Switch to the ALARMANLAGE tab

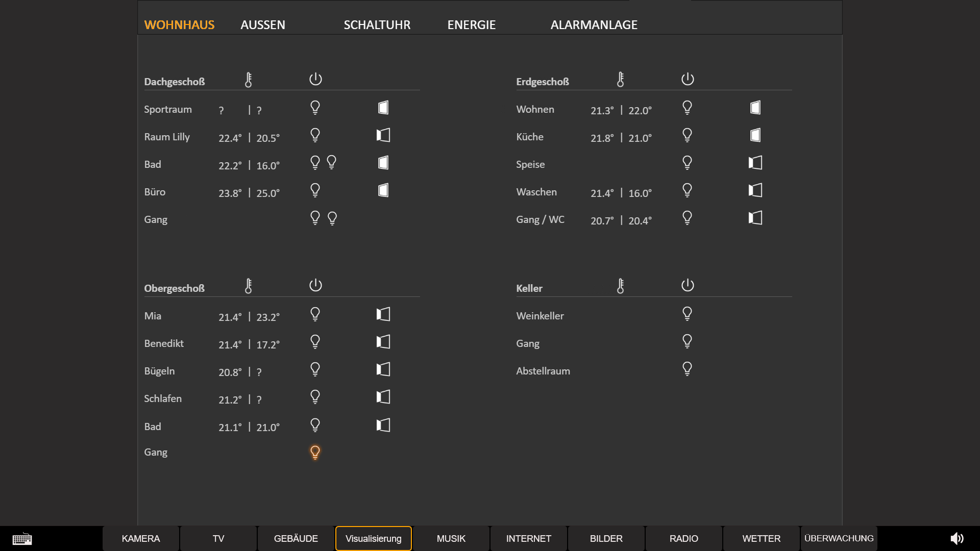click(x=594, y=24)
